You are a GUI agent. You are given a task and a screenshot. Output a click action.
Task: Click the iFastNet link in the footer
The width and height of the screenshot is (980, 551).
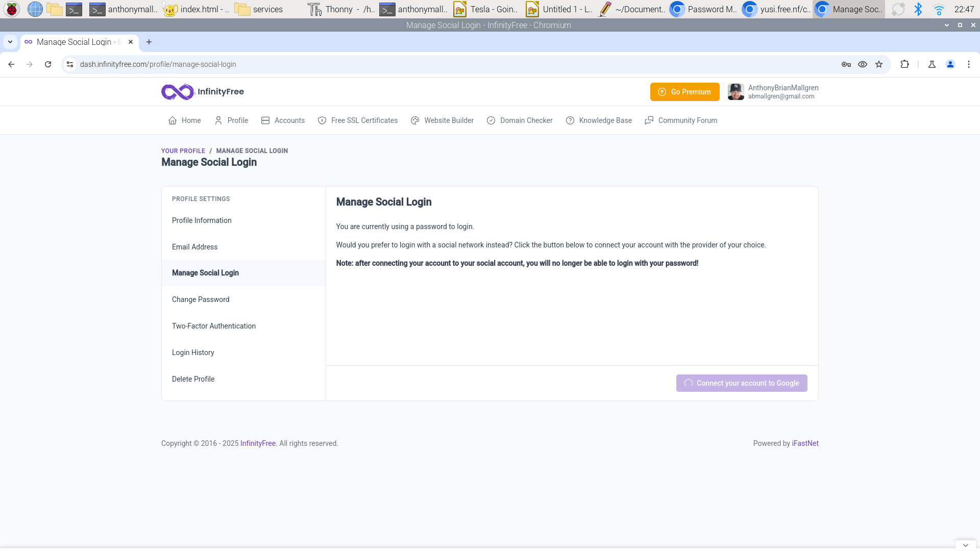tap(805, 443)
